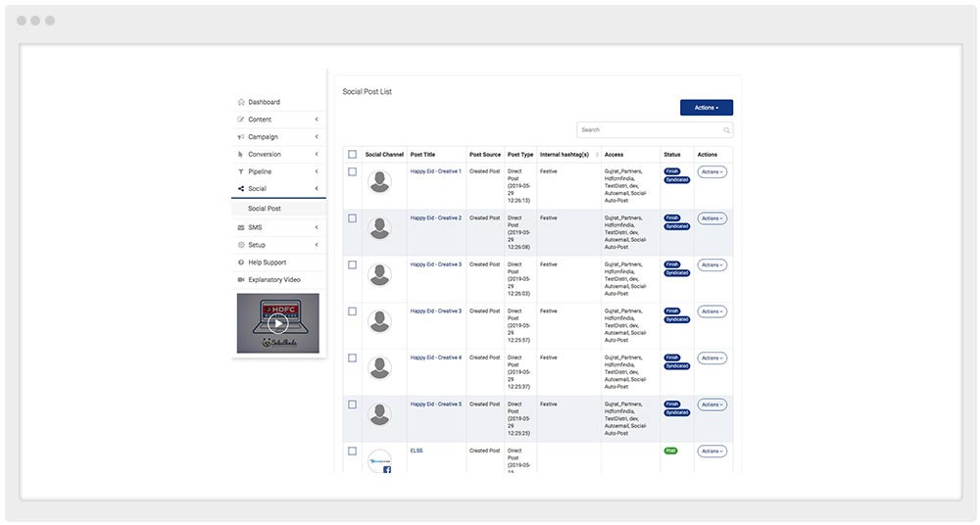Screen dimensions: 980x525
Task: Click the magnifier icon in Search box
Action: click(x=727, y=130)
